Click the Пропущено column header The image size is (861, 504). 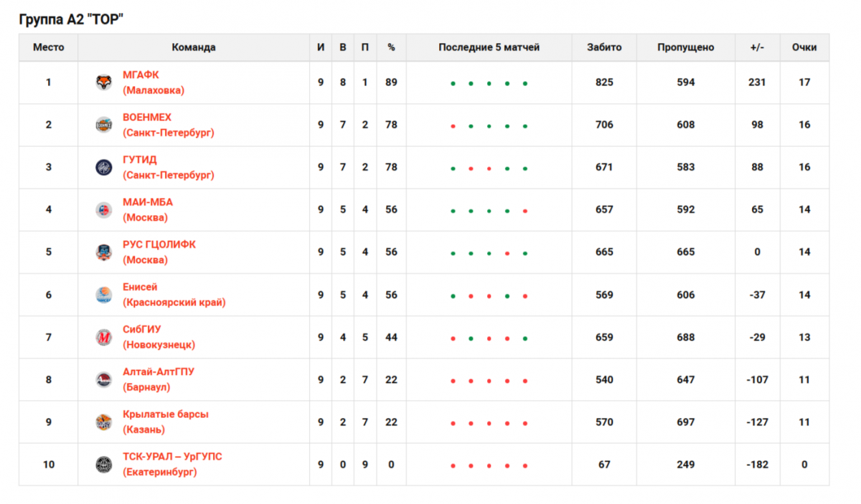click(x=685, y=47)
